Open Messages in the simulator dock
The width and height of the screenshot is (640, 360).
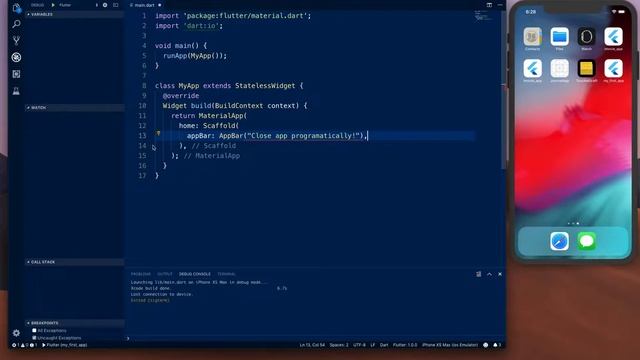587,241
